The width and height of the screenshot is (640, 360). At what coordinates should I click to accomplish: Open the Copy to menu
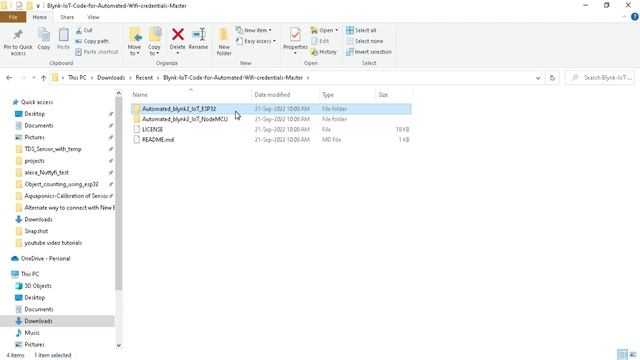point(155,42)
